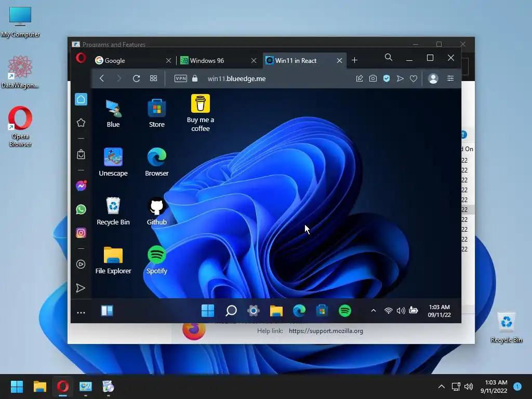The width and height of the screenshot is (532, 399).
Task: Open file explorer folder in inner taskbar
Action: [x=276, y=311]
